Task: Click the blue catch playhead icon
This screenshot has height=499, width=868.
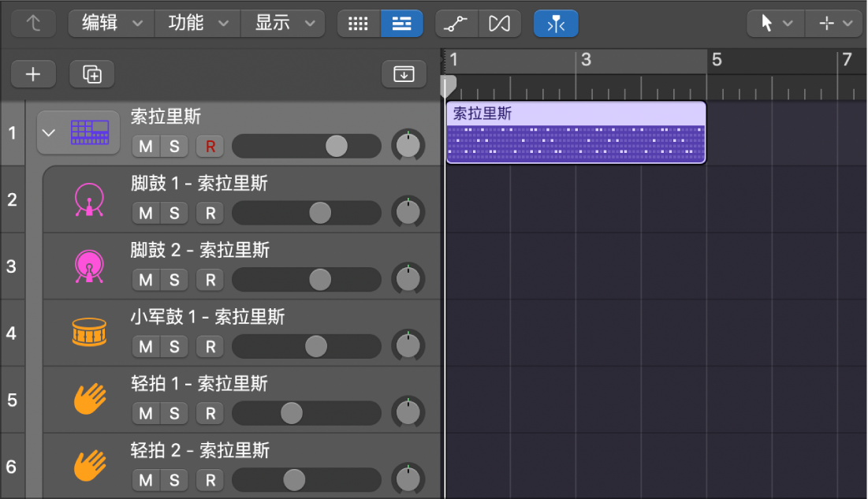Action: [556, 23]
